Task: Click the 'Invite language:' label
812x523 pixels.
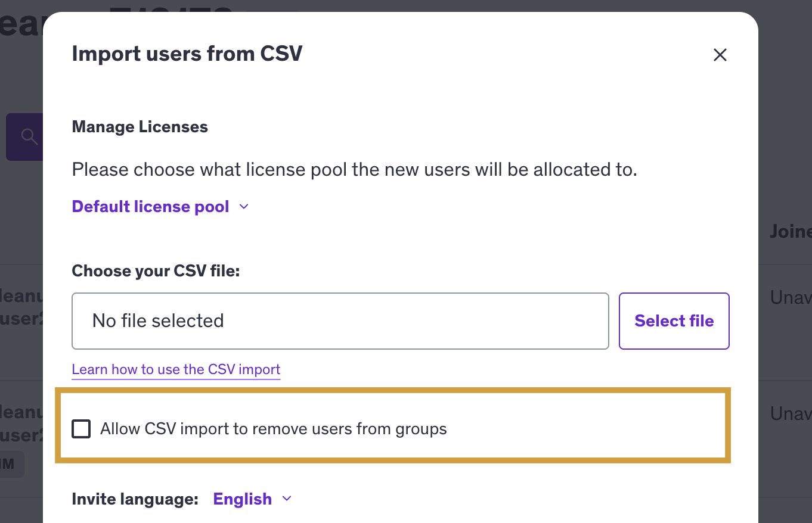Action: [135, 499]
